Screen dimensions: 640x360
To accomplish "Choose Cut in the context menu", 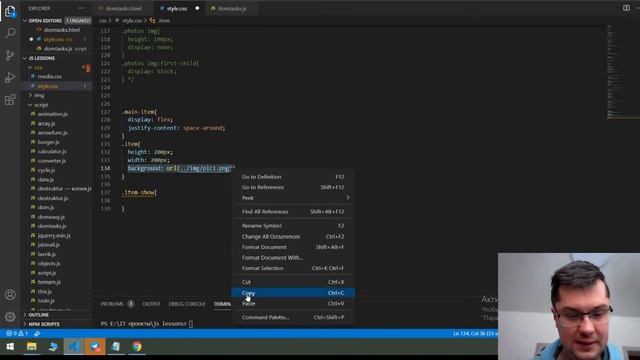I will 293,282.
